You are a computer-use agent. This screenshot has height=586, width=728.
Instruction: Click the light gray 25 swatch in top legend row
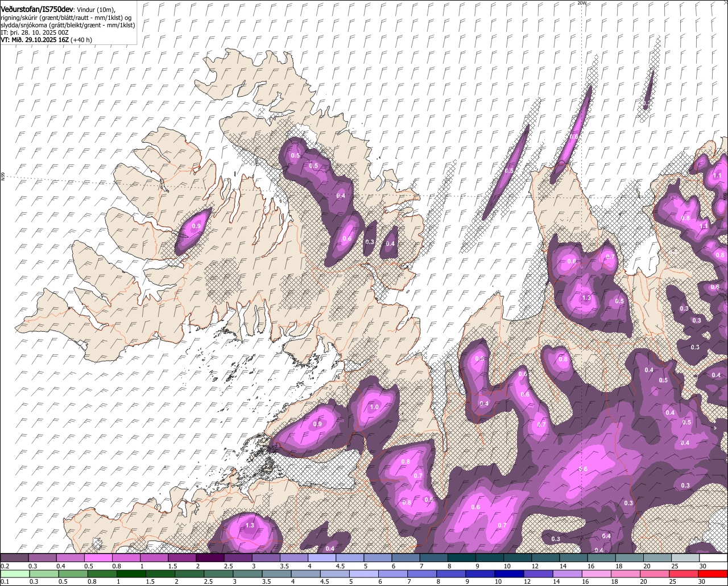[686, 558]
